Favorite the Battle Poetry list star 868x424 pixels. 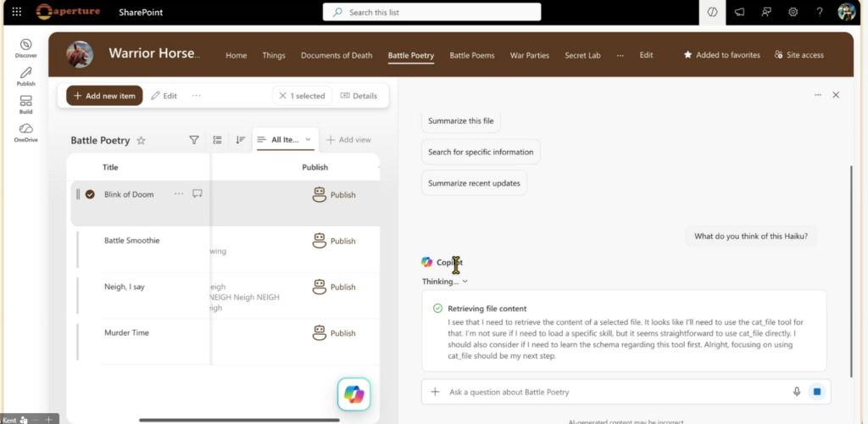coord(142,141)
